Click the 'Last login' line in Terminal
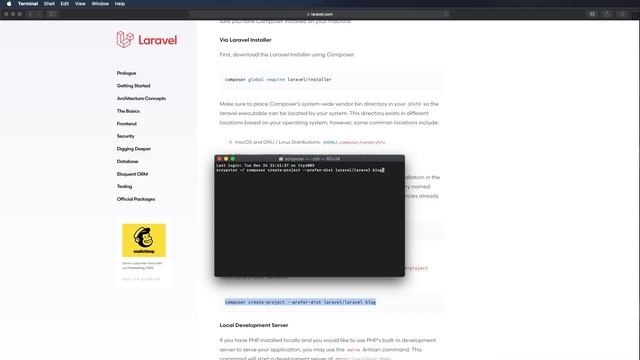This screenshot has height=360, width=640. pos(265,165)
